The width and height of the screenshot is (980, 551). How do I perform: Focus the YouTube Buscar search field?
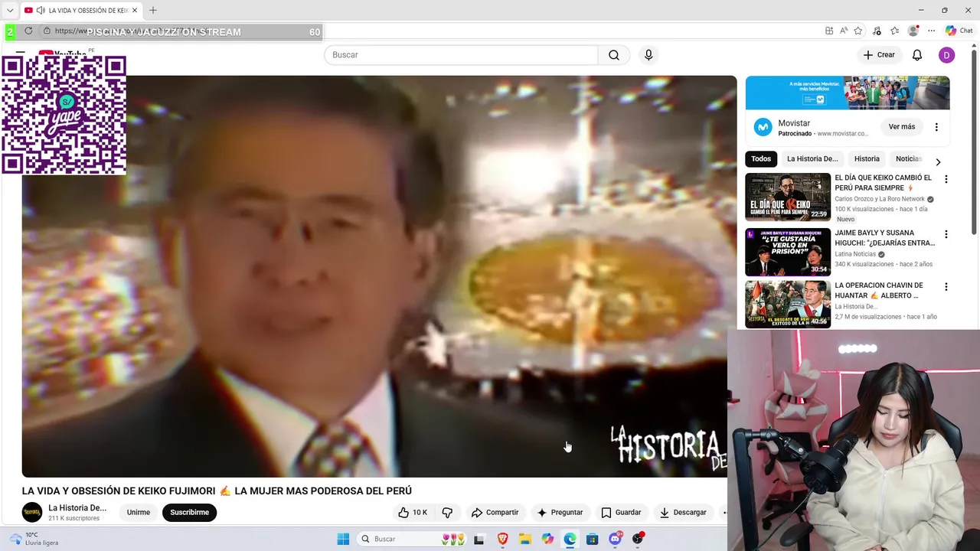pos(461,55)
